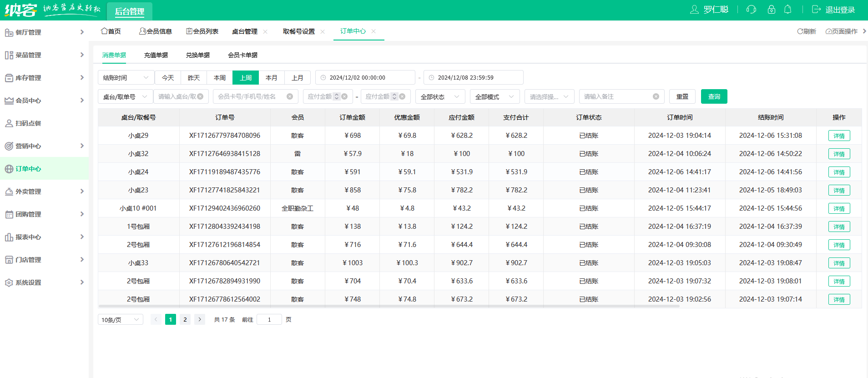Open the 10条/页 page size dropdown
Image resolution: width=868 pixels, height=378 pixels.
121,320
